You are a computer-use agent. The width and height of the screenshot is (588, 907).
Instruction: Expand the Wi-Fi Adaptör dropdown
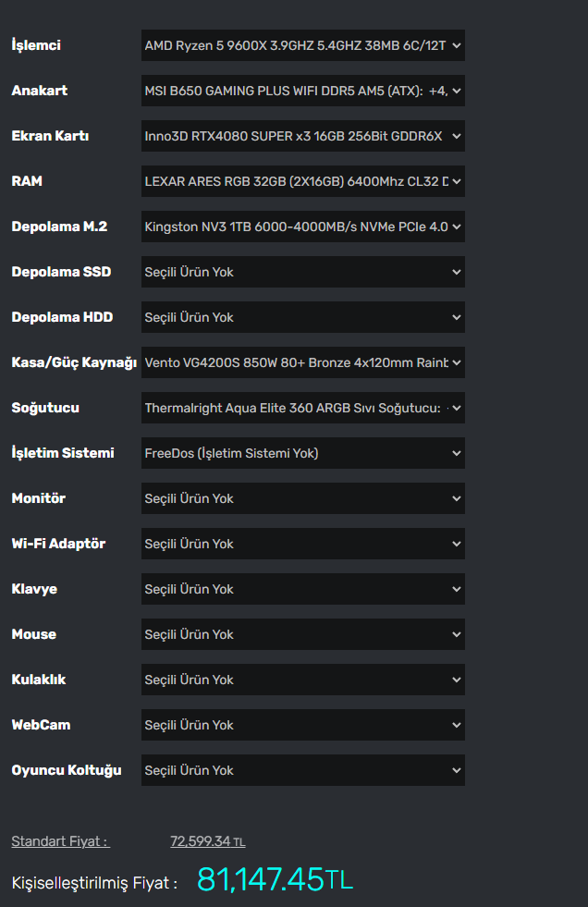(302, 544)
